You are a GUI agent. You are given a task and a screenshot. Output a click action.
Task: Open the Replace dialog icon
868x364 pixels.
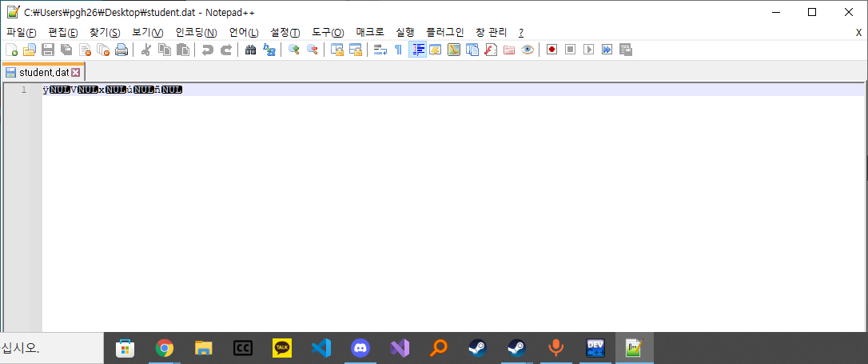coord(269,50)
